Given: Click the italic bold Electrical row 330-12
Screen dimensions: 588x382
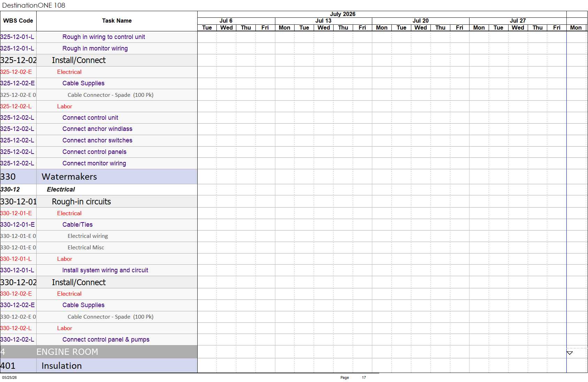Looking at the screenshot, I should pos(99,189).
